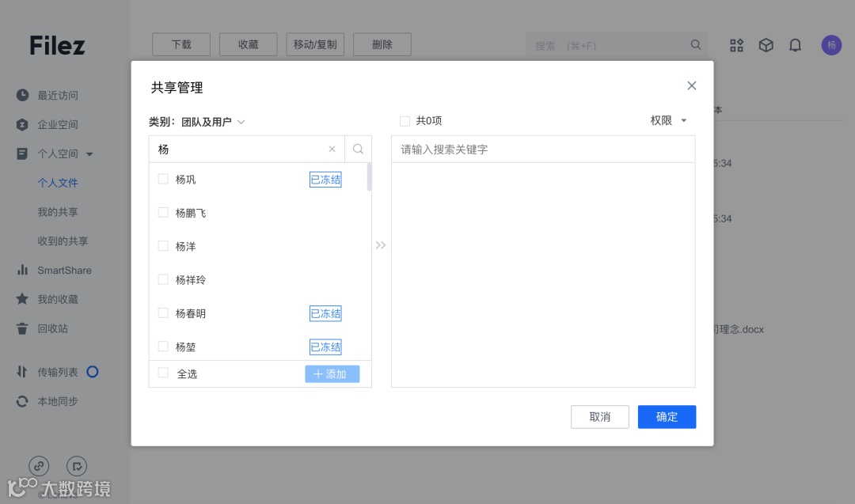Click the apps grid icon in top bar
855x504 pixels.
[737, 45]
